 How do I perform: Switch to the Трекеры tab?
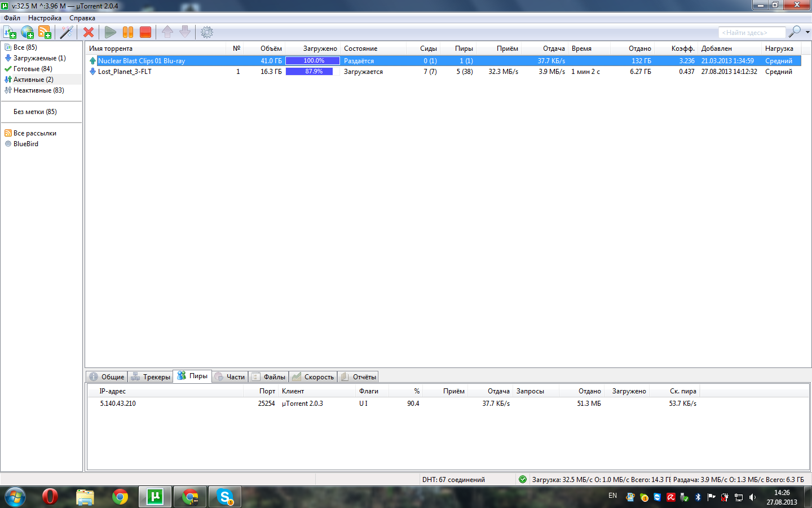(x=151, y=377)
